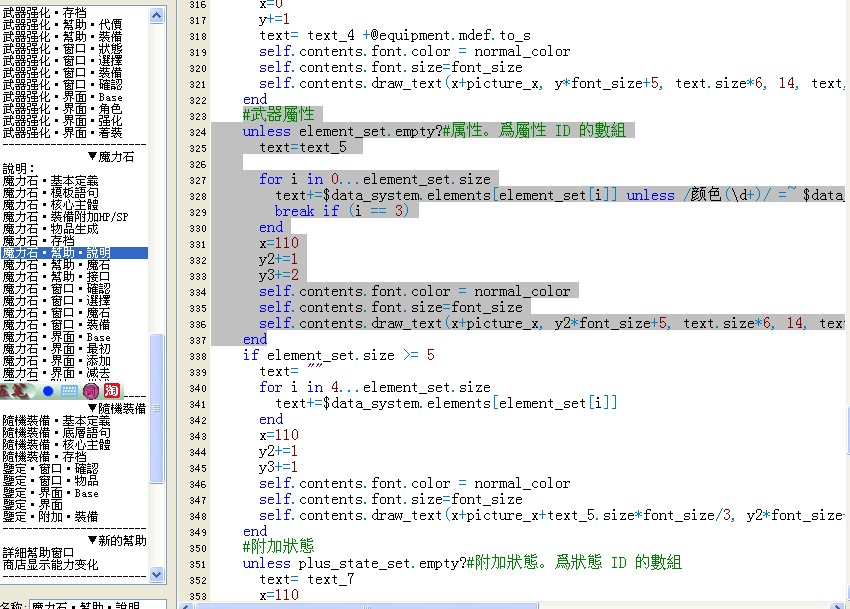Select the 武器强化・界面・着装 script

[x=62, y=133]
